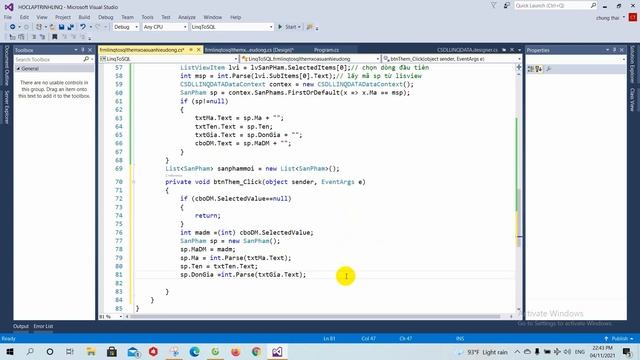This screenshot has width=640, height=360.
Task: Click the INS indicator in status bar
Action: click(460, 338)
